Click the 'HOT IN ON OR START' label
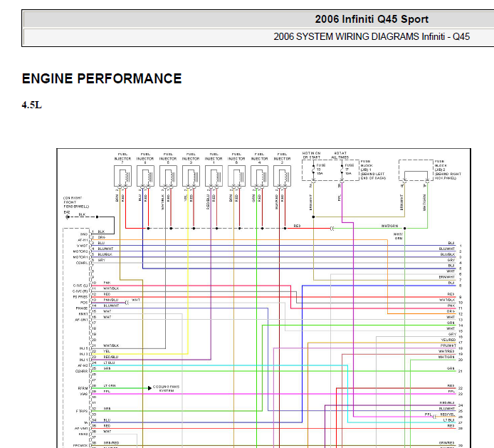Viewport: 494px width, 448px height. point(311,155)
